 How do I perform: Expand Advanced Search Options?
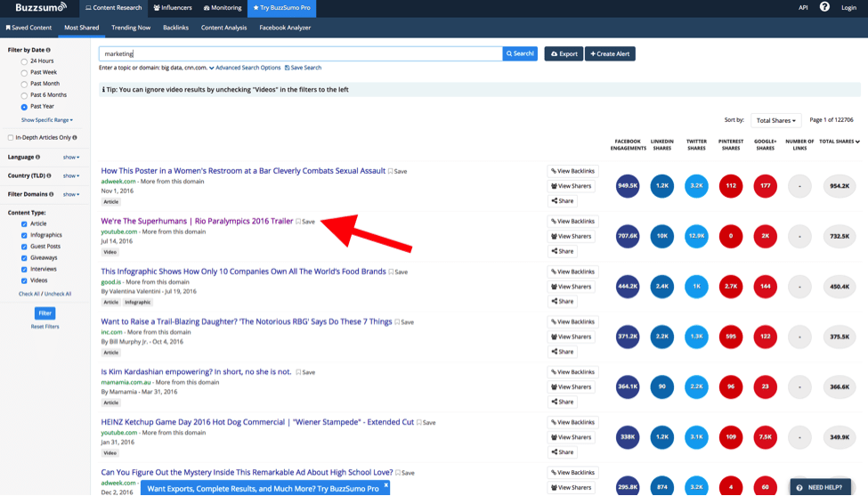point(245,68)
